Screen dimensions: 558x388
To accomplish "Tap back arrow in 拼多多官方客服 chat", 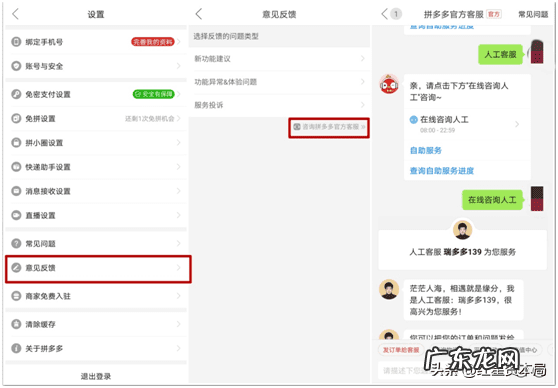I will [x=384, y=14].
